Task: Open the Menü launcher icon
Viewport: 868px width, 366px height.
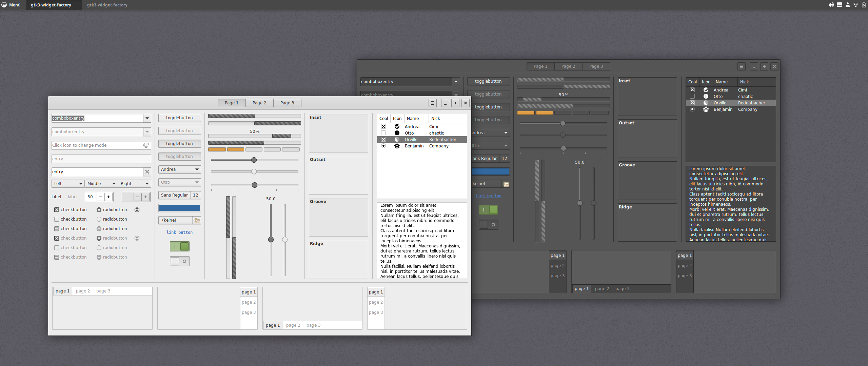Action: pos(4,5)
